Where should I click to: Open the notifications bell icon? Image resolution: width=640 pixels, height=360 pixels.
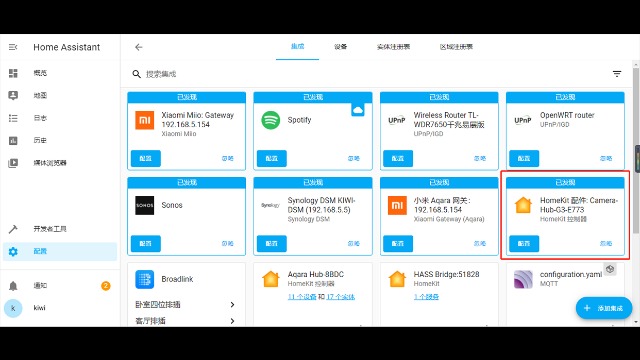[x=13, y=286]
